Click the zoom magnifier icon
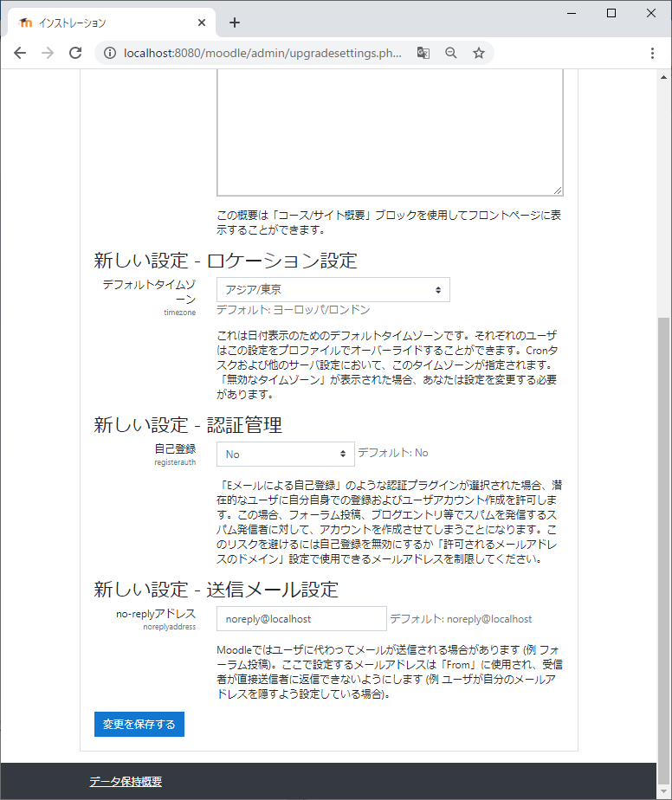The width and height of the screenshot is (672, 800). click(x=450, y=53)
